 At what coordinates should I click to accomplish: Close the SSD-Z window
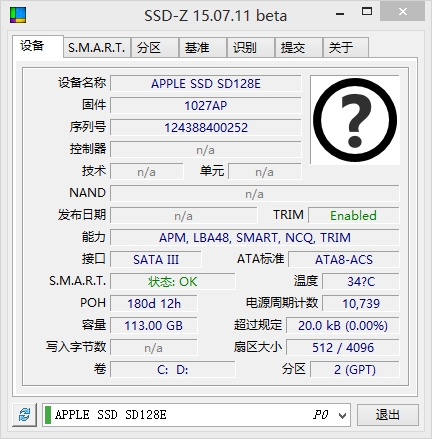click(403, 12)
